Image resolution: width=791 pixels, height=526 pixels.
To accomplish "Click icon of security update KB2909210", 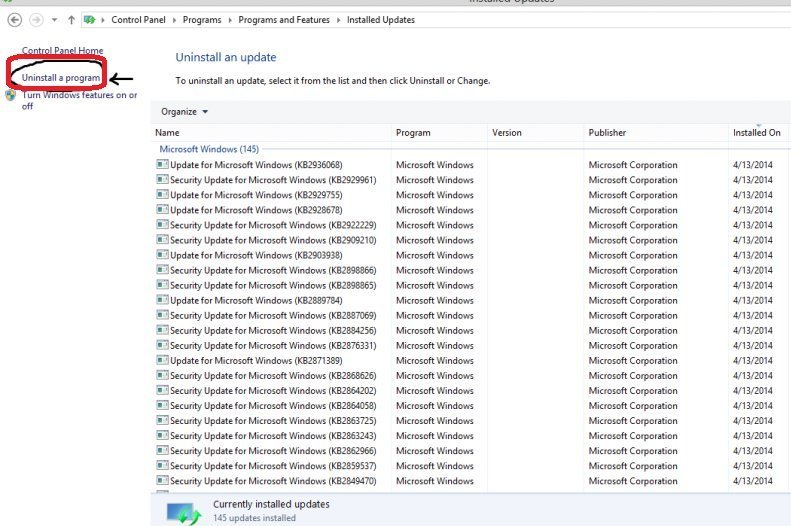I will coord(162,240).
